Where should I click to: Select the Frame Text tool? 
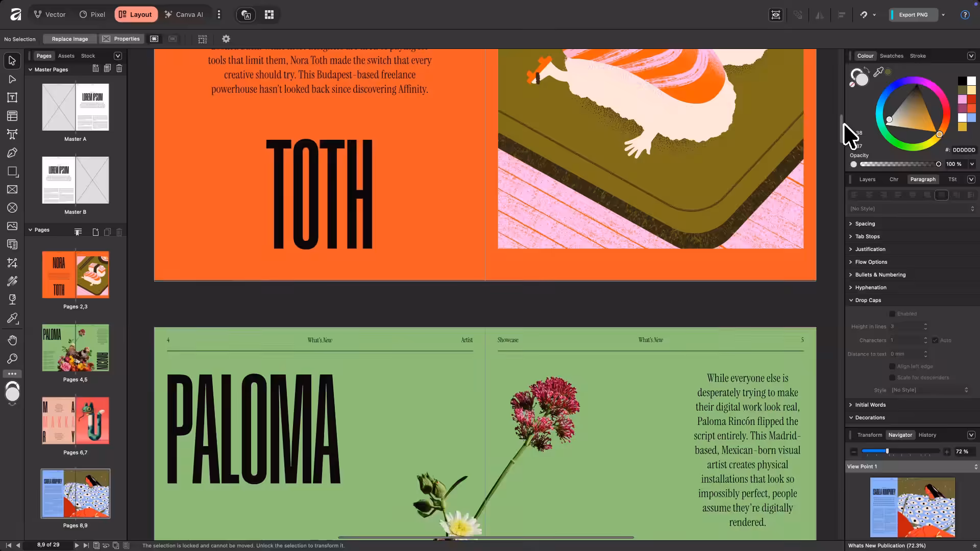pyautogui.click(x=12, y=97)
